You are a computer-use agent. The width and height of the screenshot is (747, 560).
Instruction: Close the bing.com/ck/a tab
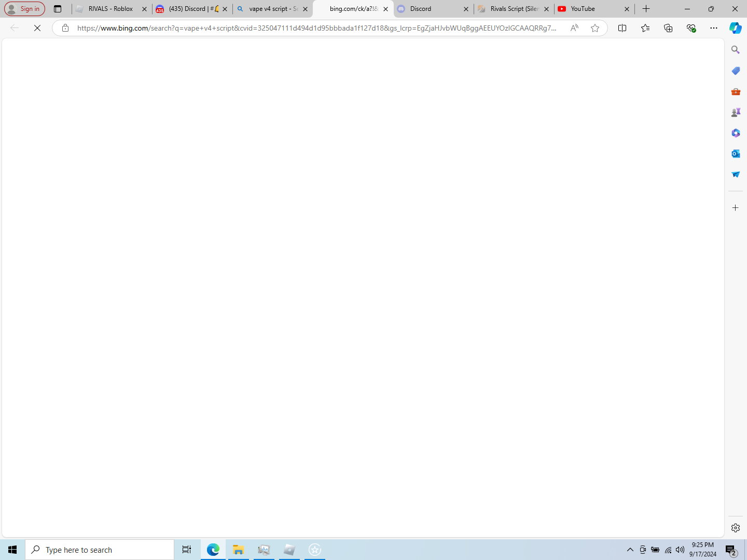(x=385, y=9)
